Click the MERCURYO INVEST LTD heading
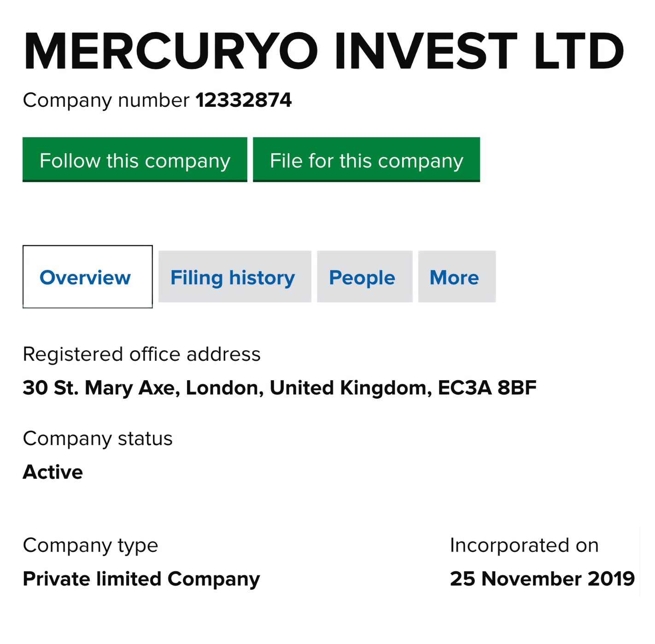 pos(323,52)
